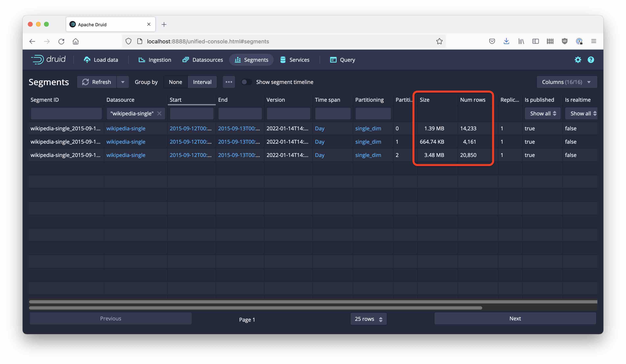Open the help menu
Screen dimensions: 626x364
coord(591,60)
